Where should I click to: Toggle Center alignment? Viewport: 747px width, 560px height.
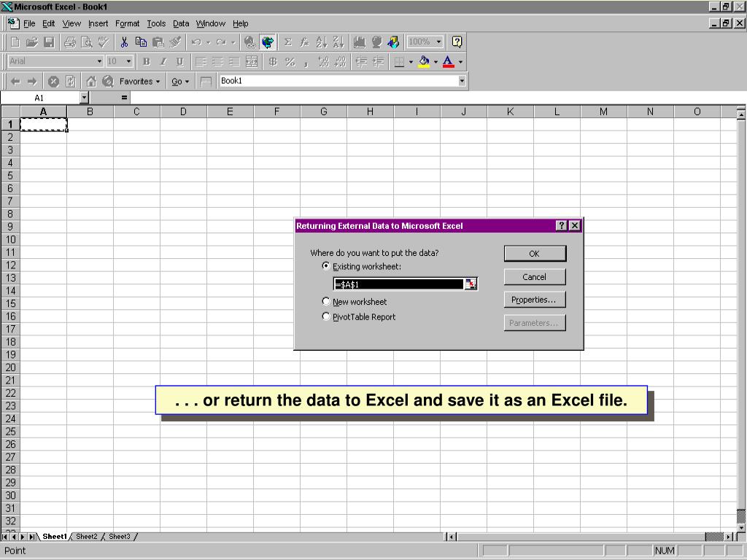(217, 61)
